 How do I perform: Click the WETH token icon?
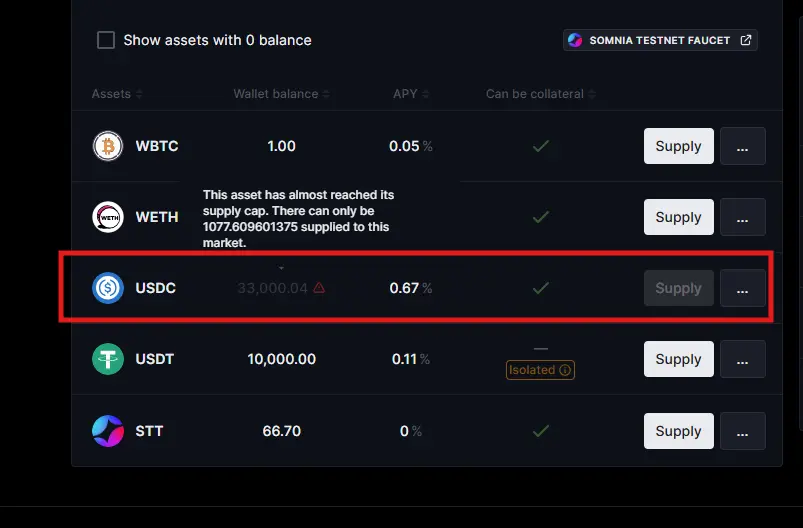[x=108, y=217]
